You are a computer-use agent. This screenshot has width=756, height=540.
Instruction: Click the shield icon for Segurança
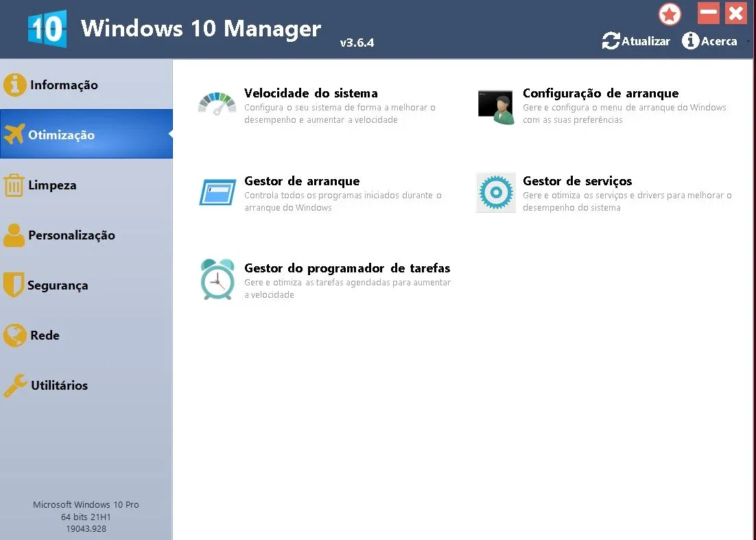click(13, 285)
